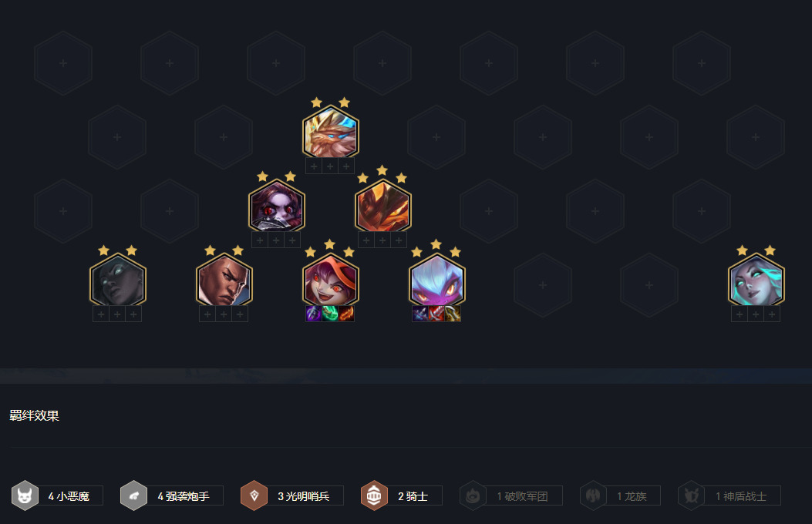This screenshot has width=812, height=524.
Task: Select the Tristana champion portrait
Action: click(330, 280)
